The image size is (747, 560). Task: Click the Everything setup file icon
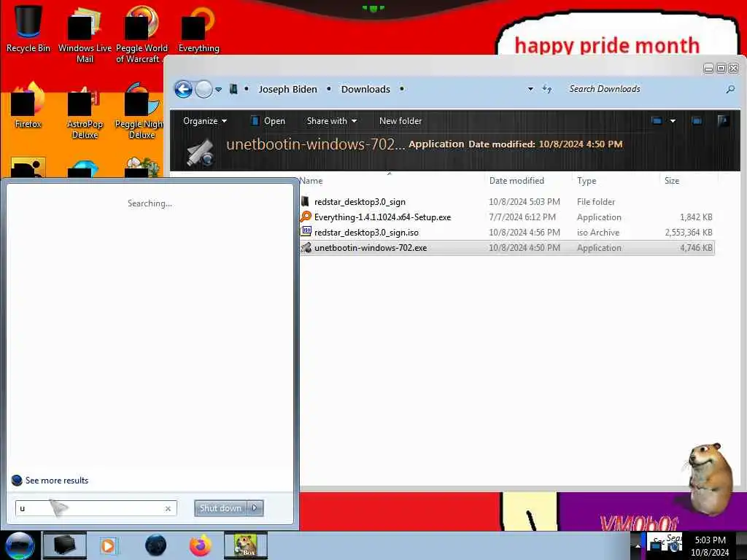click(306, 217)
